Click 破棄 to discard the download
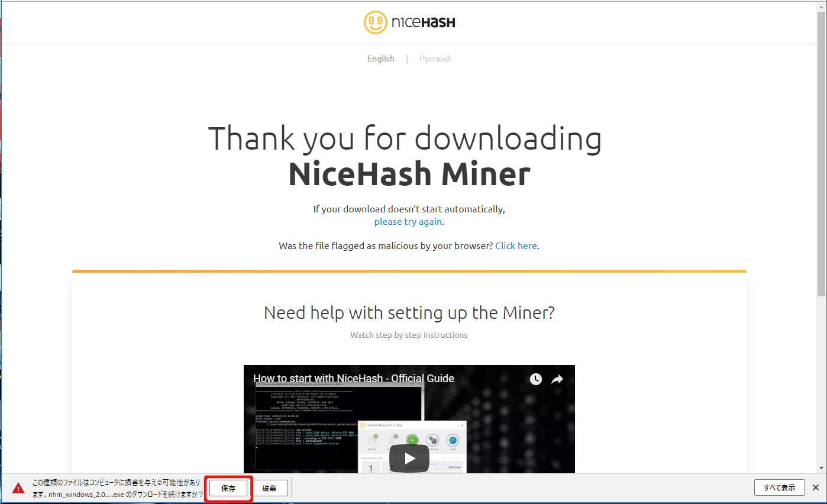This screenshot has height=504, width=827. point(269,488)
